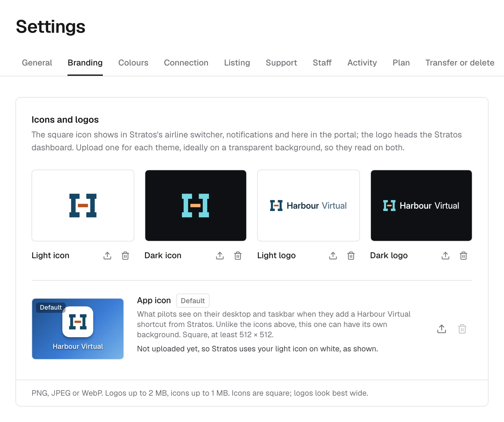Switch to the Colours tab
This screenshot has height=422, width=504.
click(x=133, y=63)
